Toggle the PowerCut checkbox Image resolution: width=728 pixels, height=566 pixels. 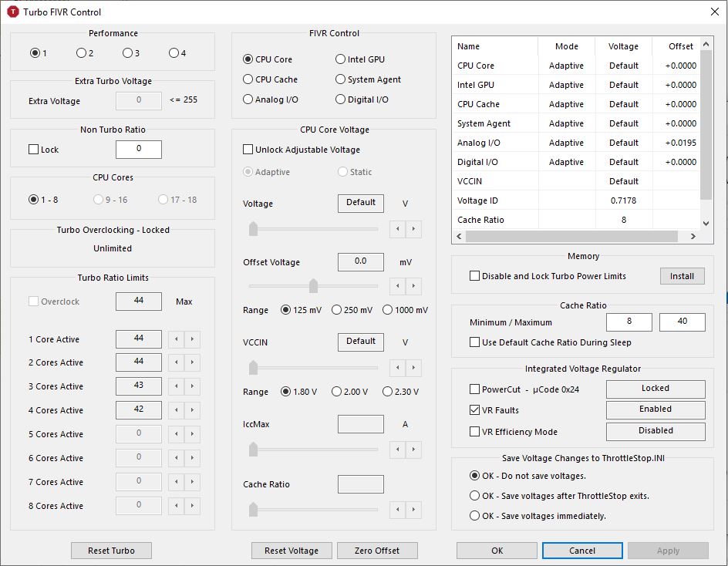(x=474, y=389)
